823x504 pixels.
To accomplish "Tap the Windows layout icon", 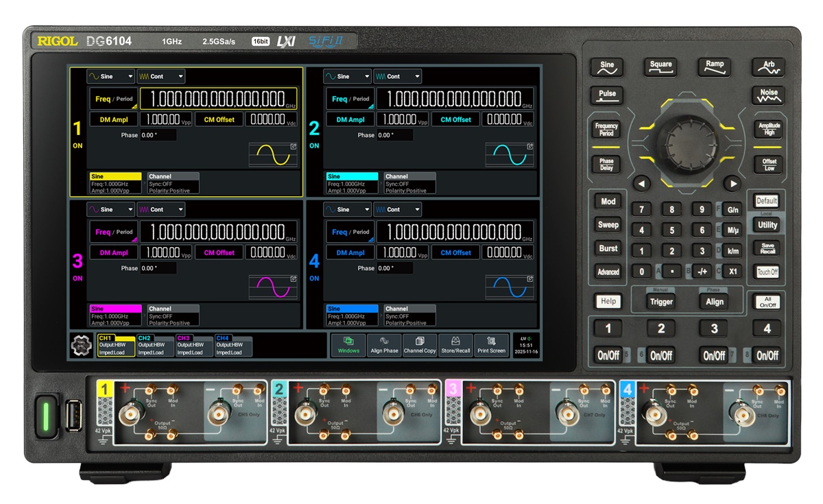I will tap(348, 345).
